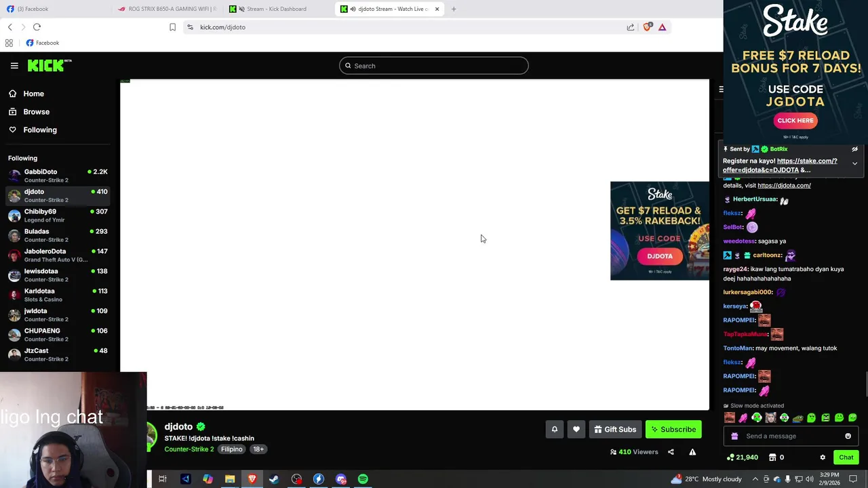Click the notification bell for djdoto
Screen dimensions: 868x488
tap(554, 429)
